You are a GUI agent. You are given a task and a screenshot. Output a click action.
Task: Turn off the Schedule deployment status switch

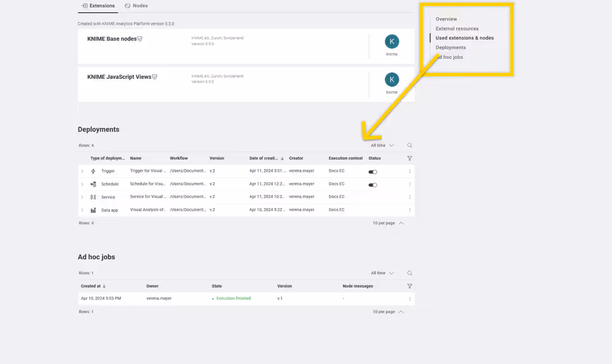click(x=373, y=184)
